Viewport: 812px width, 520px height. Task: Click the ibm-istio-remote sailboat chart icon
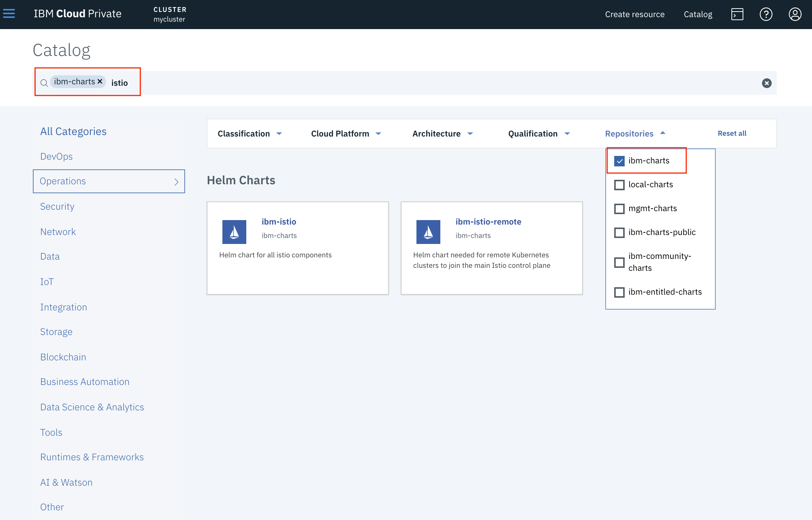click(x=428, y=232)
